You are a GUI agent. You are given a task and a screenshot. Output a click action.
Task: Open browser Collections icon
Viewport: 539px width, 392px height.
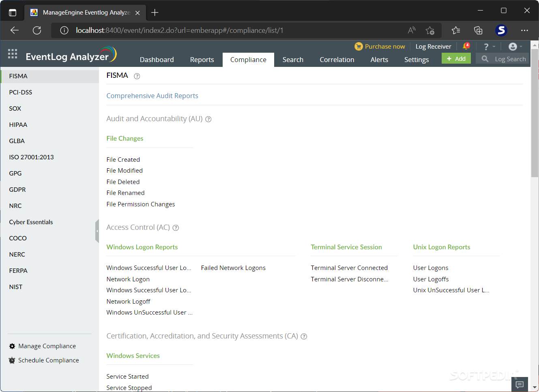478,30
